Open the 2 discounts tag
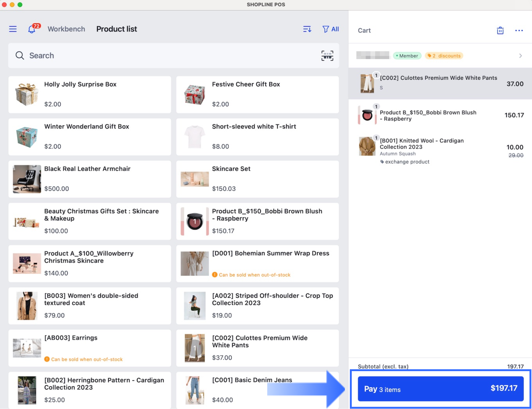The width and height of the screenshot is (532, 409). coord(444,56)
